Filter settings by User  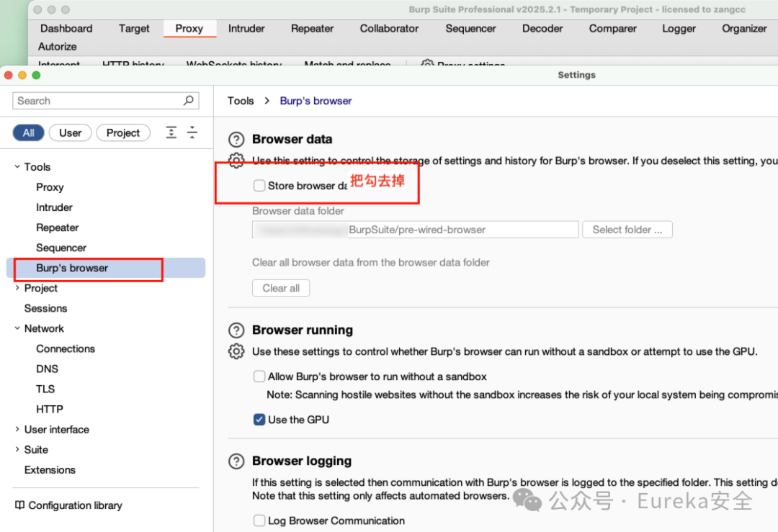[x=70, y=133]
